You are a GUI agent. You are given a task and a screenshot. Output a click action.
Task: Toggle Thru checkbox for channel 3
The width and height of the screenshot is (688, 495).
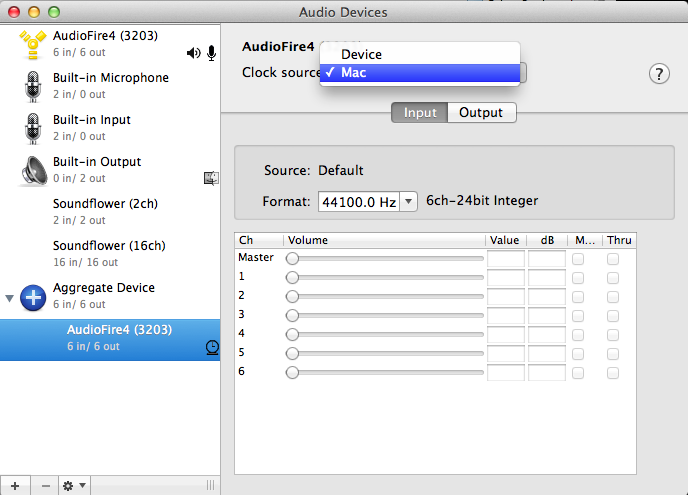click(613, 316)
